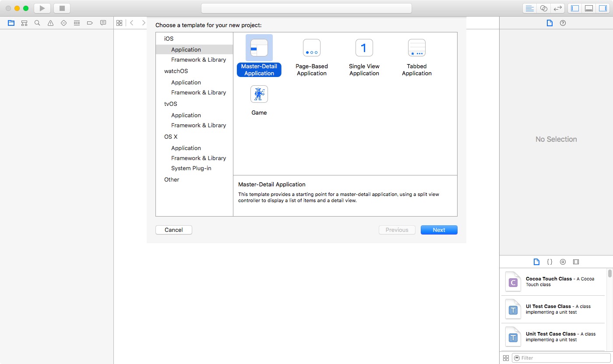Open the Symbol navigator icon
The image size is (613, 364).
pyautogui.click(x=24, y=23)
